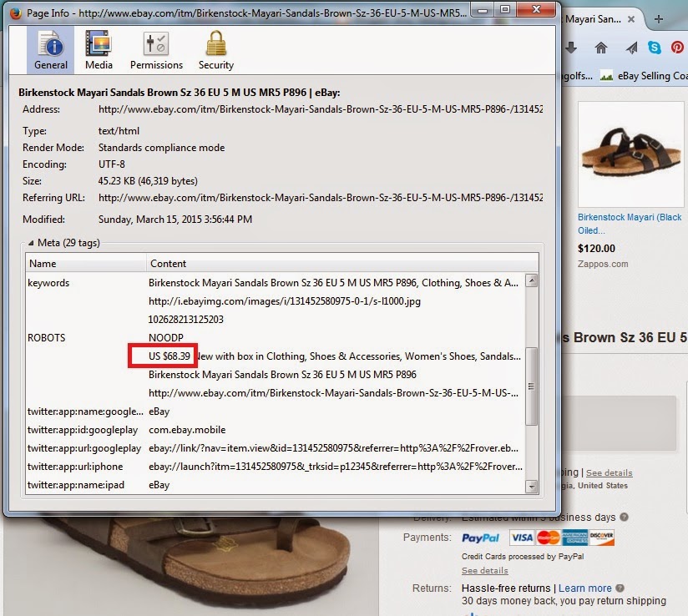The width and height of the screenshot is (688, 616).
Task: Click the Skype icon in browser toolbar
Action: (655, 48)
